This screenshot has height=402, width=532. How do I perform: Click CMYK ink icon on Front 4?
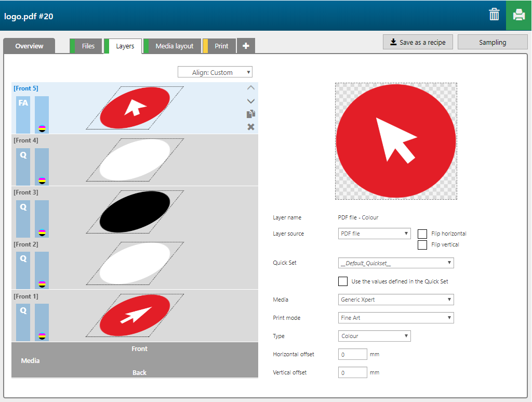tap(42, 180)
